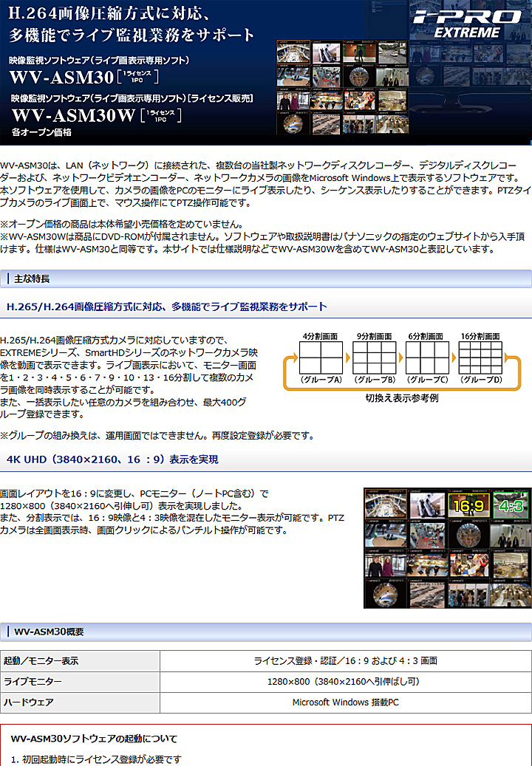Open the multi-camera monitor screenshot in banner
The height and width of the screenshot is (766, 532).
pos(342,87)
